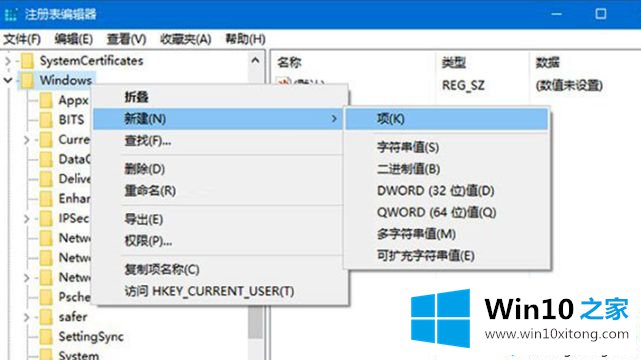641x360 pixels.
Task: Click the 类型 column header
Action: (x=482, y=63)
